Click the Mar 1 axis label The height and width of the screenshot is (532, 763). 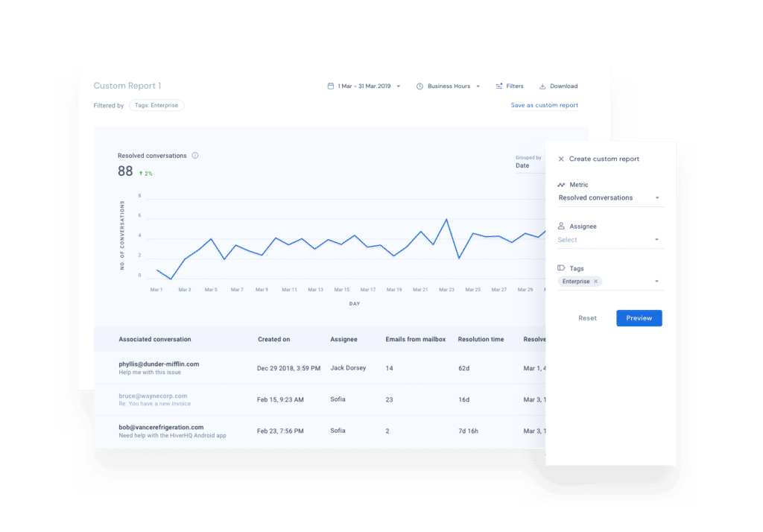pos(156,290)
